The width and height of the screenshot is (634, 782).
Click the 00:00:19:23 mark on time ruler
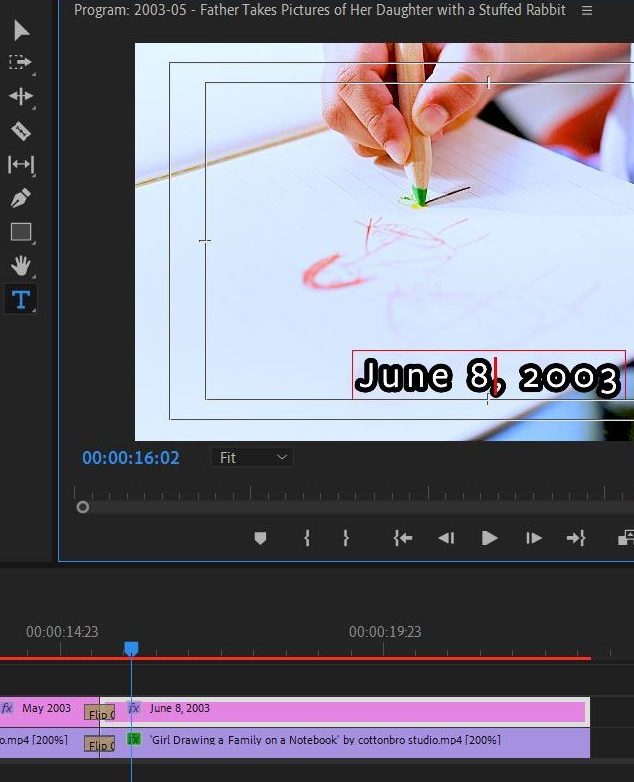pos(385,632)
